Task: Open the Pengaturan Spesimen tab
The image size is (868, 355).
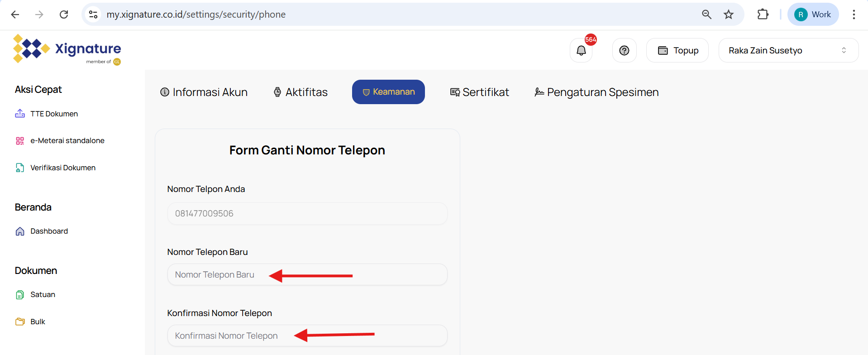Action: coord(596,92)
